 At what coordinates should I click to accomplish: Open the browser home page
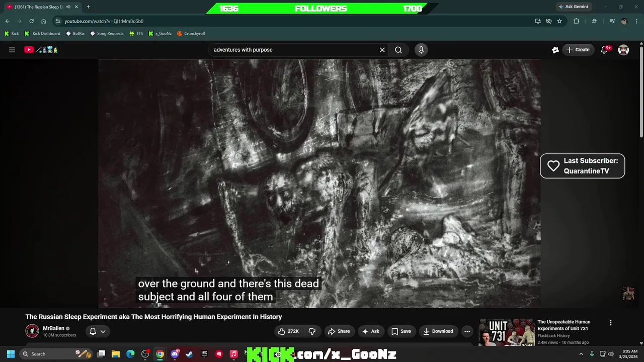tap(43, 21)
